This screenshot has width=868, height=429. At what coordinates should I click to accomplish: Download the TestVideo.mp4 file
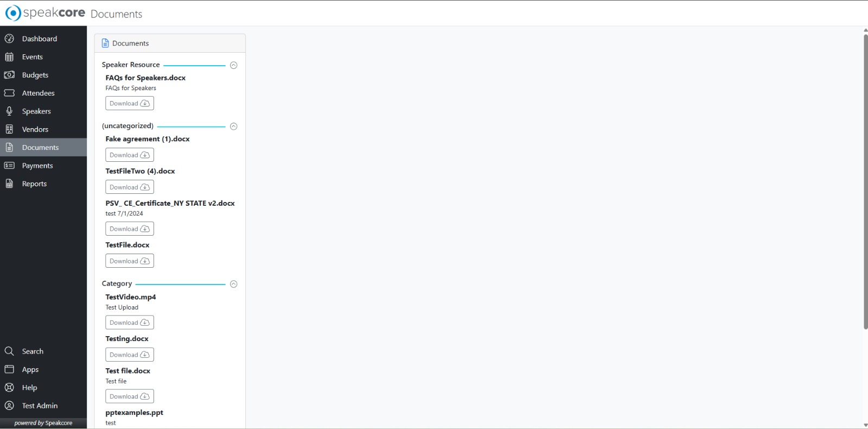point(130,323)
